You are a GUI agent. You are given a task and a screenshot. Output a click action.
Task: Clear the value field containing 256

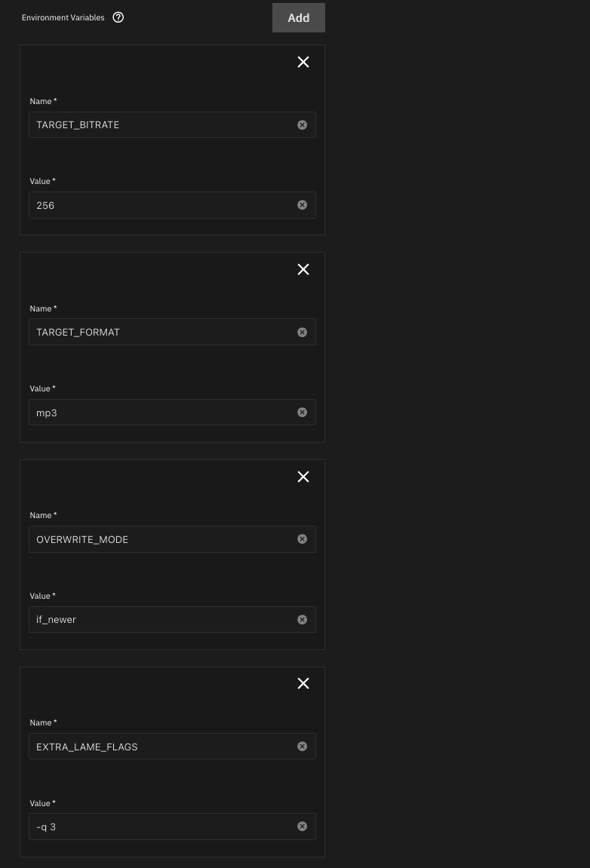tap(302, 204)
